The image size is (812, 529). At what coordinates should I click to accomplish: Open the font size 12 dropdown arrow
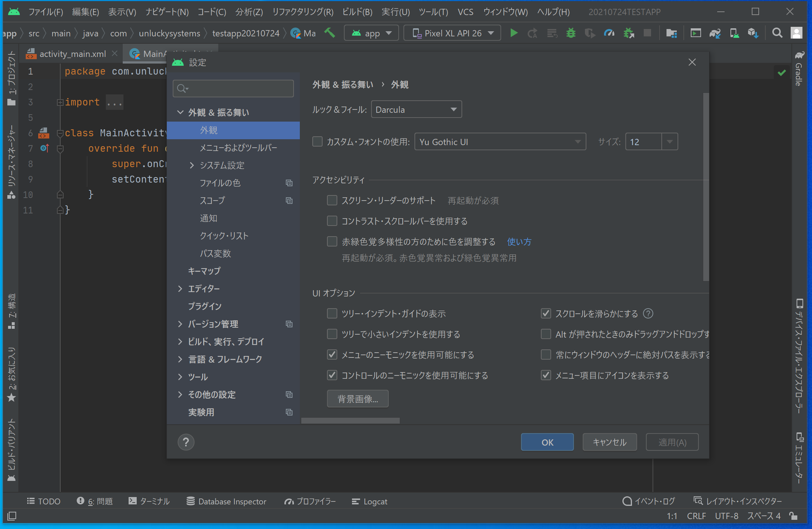pyautogui.click(x=670, y=142)
